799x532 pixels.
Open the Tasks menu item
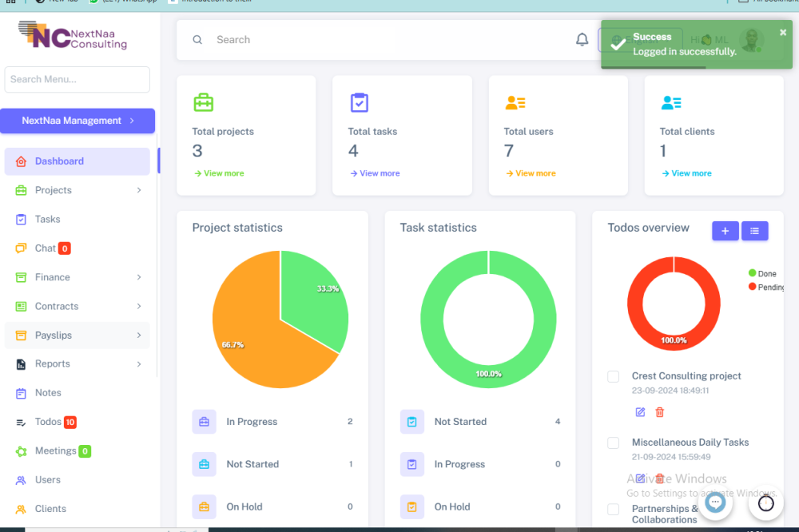78,220
